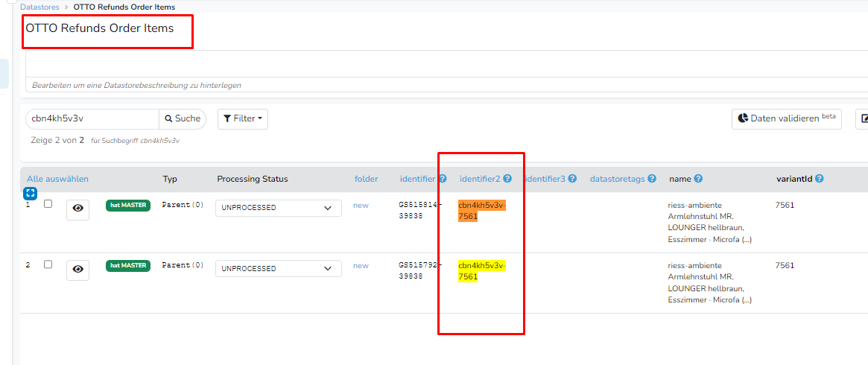Image resolution: width=868 pixels, height=365 pixels.
Task: Click Parent(0) type in row 2
Action: [x=183, y=265]
